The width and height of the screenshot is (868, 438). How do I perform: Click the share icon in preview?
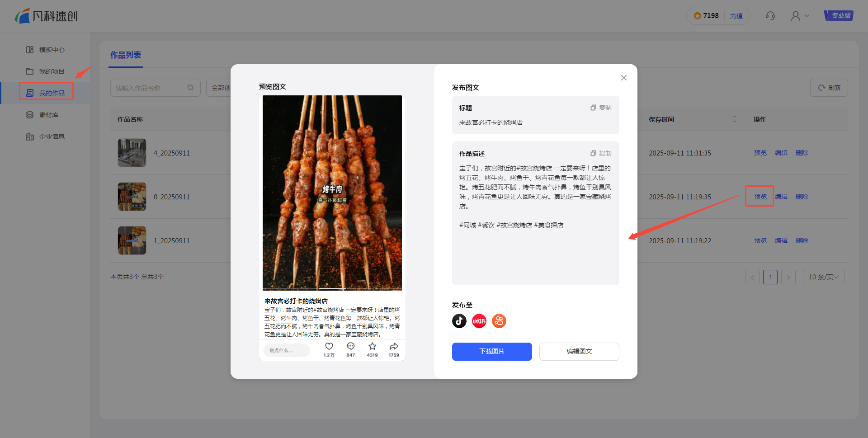pyautogui.click(x=394, y=346)
